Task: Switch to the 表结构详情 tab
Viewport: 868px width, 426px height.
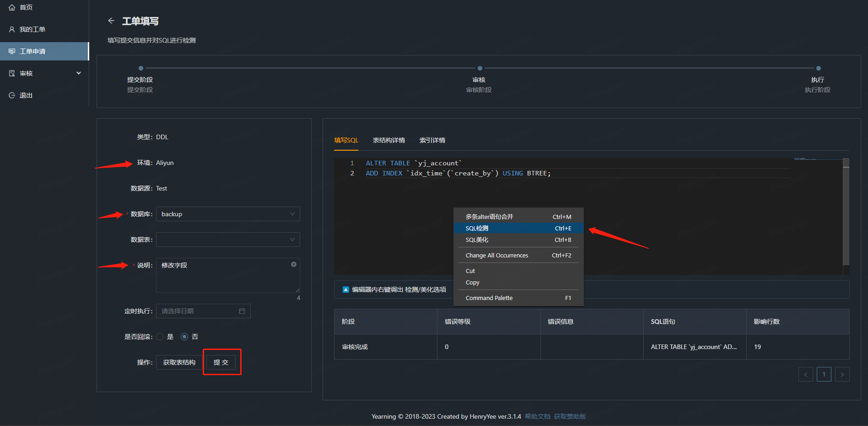Action: (389, 140)
